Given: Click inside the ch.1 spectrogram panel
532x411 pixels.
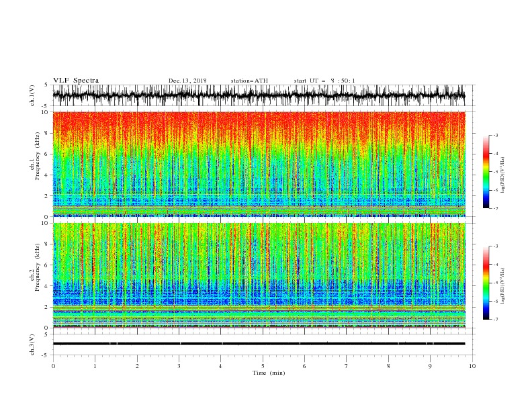Looking at the screenshot, I should click(x=259, y=164).
